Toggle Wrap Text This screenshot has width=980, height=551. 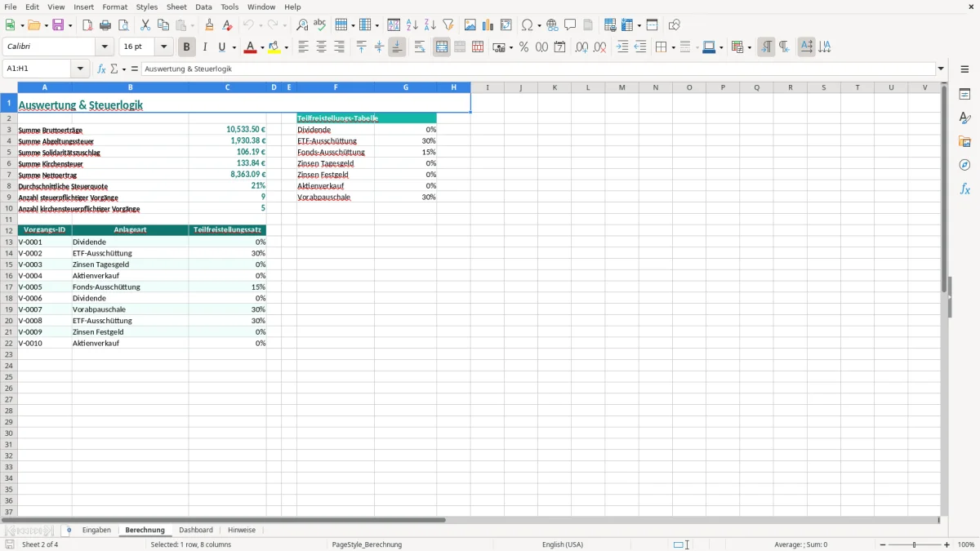[420, 47]
